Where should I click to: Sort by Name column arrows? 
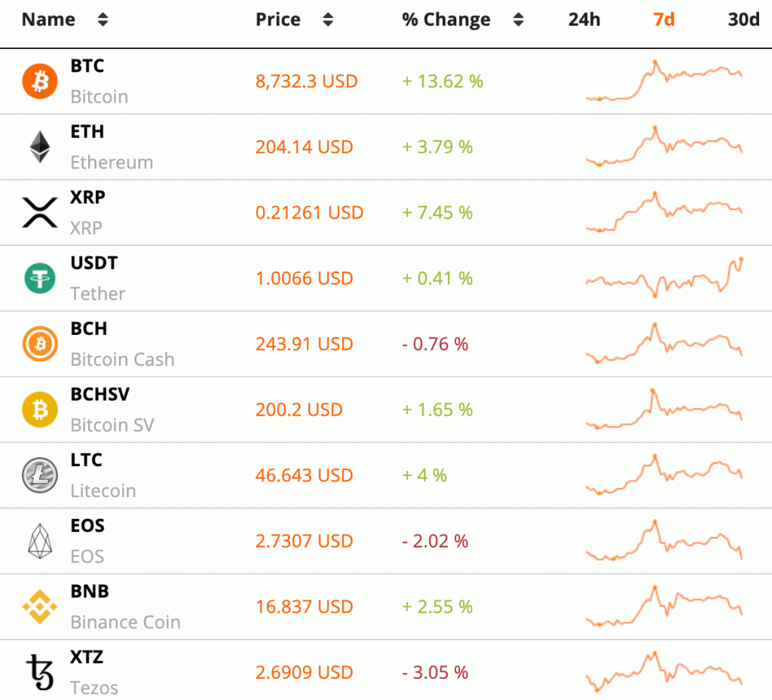pyautogui.click(x=103, y=20)
